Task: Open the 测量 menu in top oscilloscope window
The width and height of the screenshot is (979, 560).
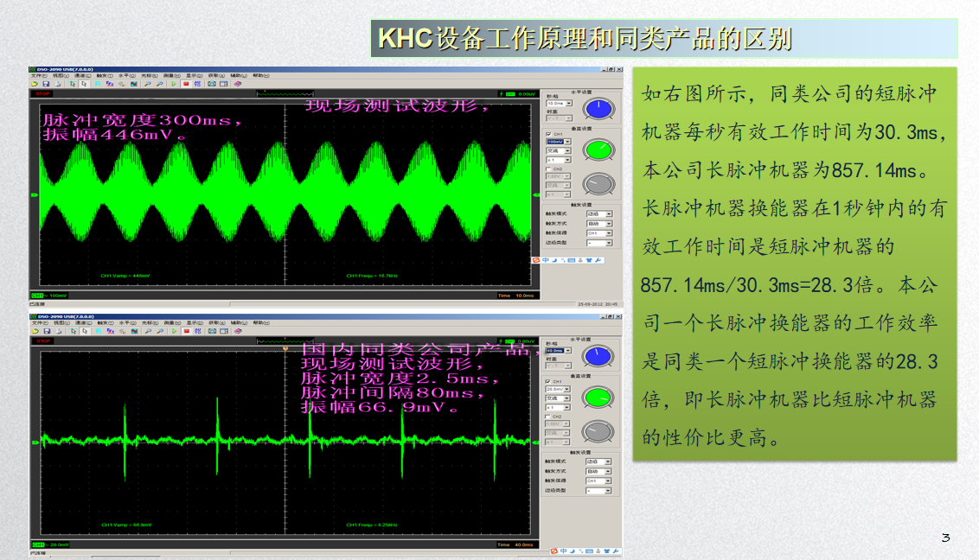Action: tap(168, 76)
